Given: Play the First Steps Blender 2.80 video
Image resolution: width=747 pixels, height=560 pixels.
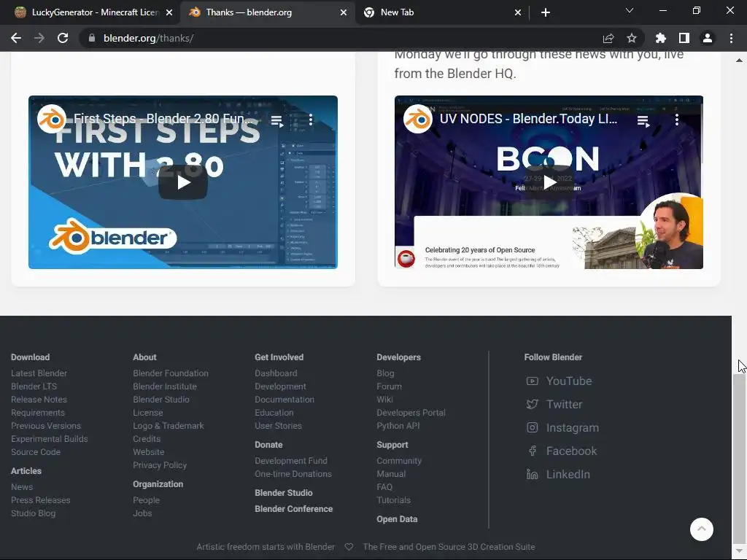Looking at the screenshot, I should (x=183, y=182).
